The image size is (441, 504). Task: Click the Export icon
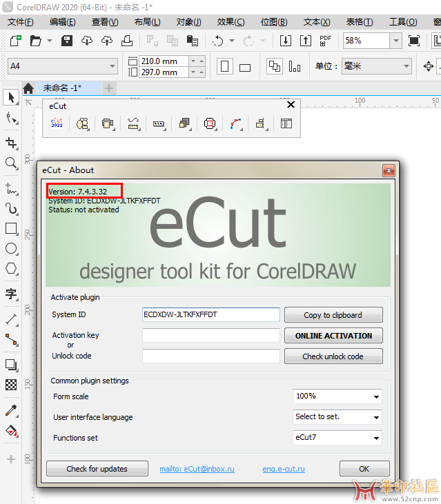[x=306, y=41]
